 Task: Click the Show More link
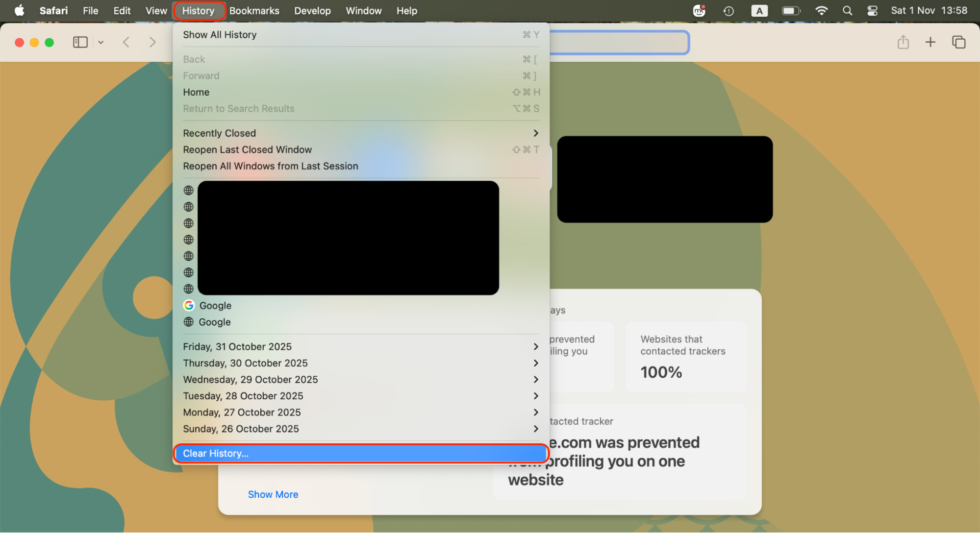click(273, 494)
